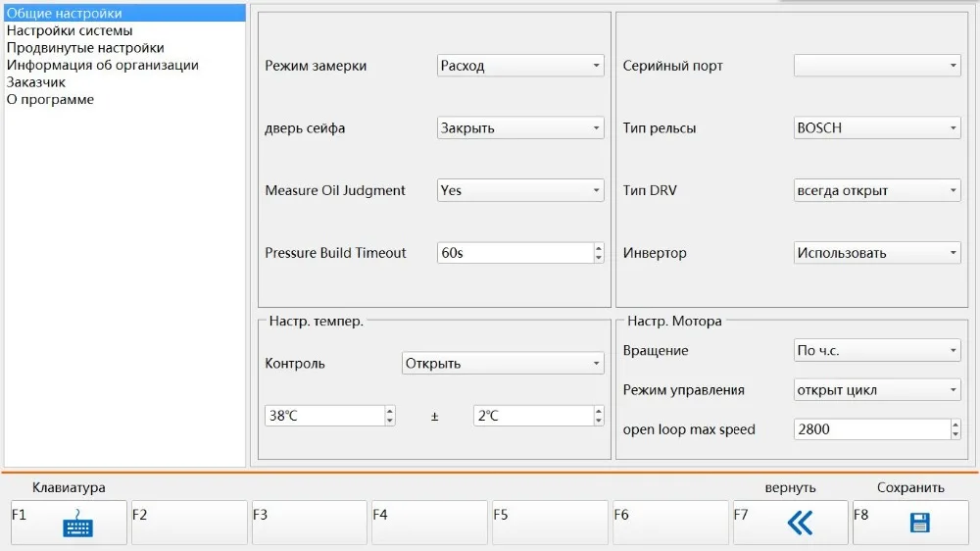Viewport: 980px width, 551px height.
Task: Open the 'Вращение' dropdown
Action: tap(877, 350)
